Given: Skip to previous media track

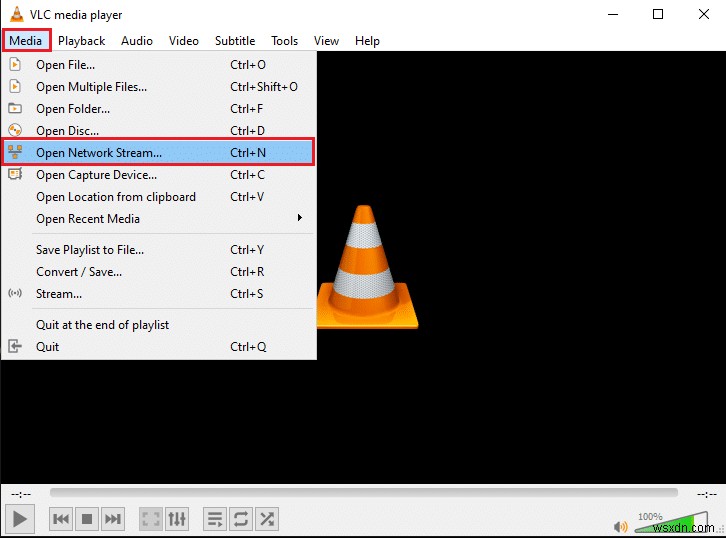Looking at the screenshot, I should coord(61,519).
